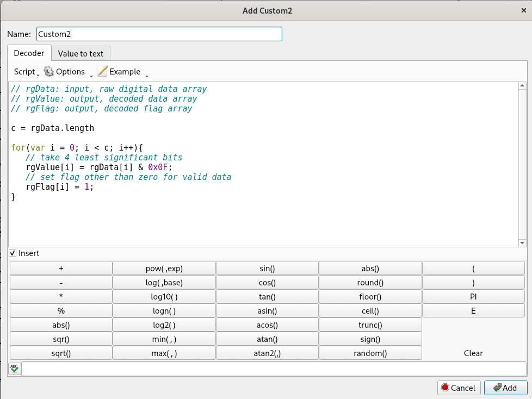The height and width of the screenshot is (399, 532).
Task: Click the Name input field
Action: 159,34
